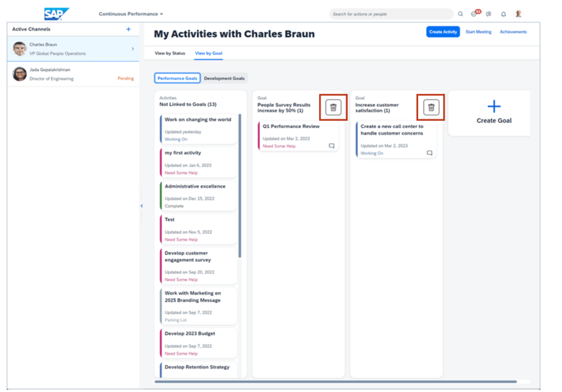Delete the Increase customer satisfaction goal
Viewport: 562px width, 392px height.
pyautogui.click(x=430, y=107)
